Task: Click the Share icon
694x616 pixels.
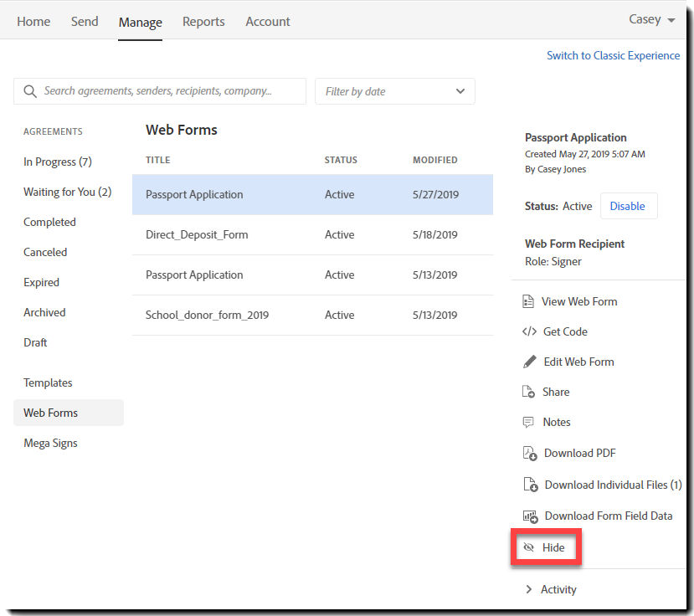Action: pyautogui.click(x=528, y=392)
